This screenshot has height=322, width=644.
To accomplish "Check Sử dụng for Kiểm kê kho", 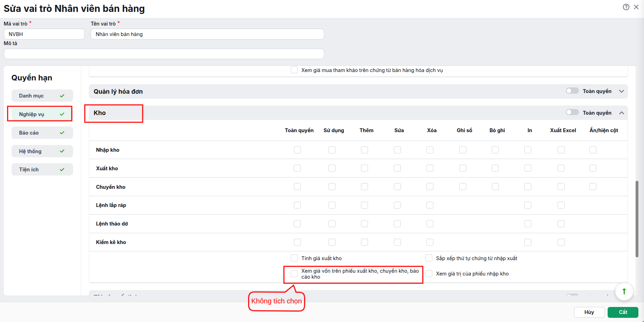I will tap(332, 242).
